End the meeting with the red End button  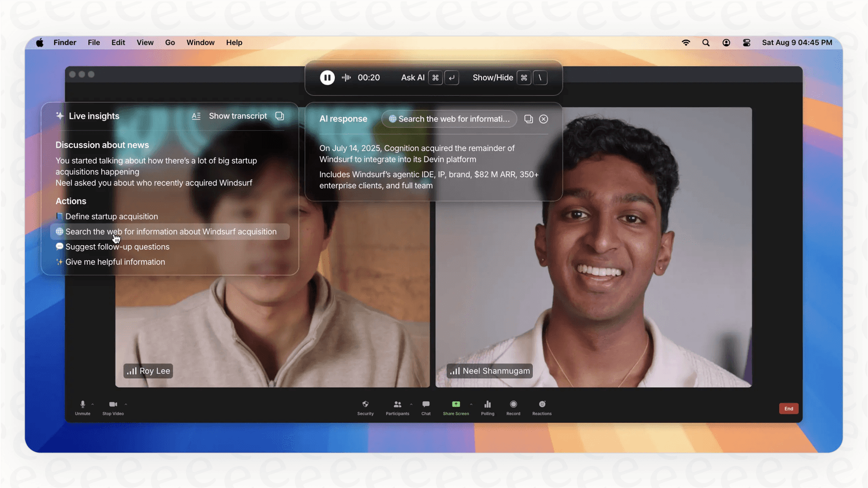pyautogui.click(x=788, y=408)
